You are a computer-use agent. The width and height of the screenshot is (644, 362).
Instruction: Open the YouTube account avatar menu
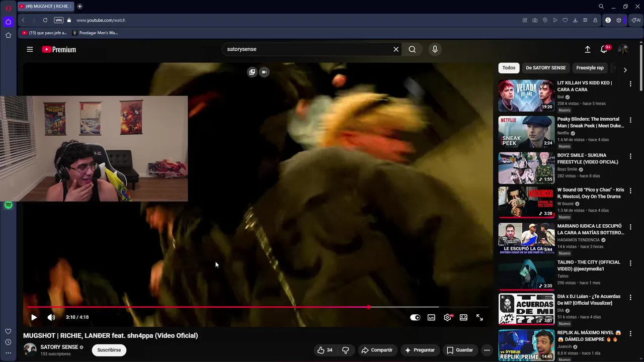pyautogui.click(x=623, y=49)
